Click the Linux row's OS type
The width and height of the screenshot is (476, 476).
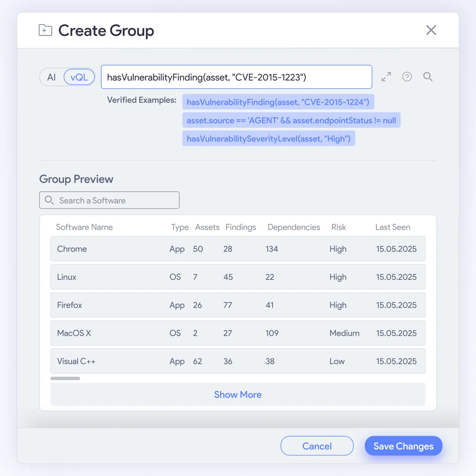(x=175, y=277)
